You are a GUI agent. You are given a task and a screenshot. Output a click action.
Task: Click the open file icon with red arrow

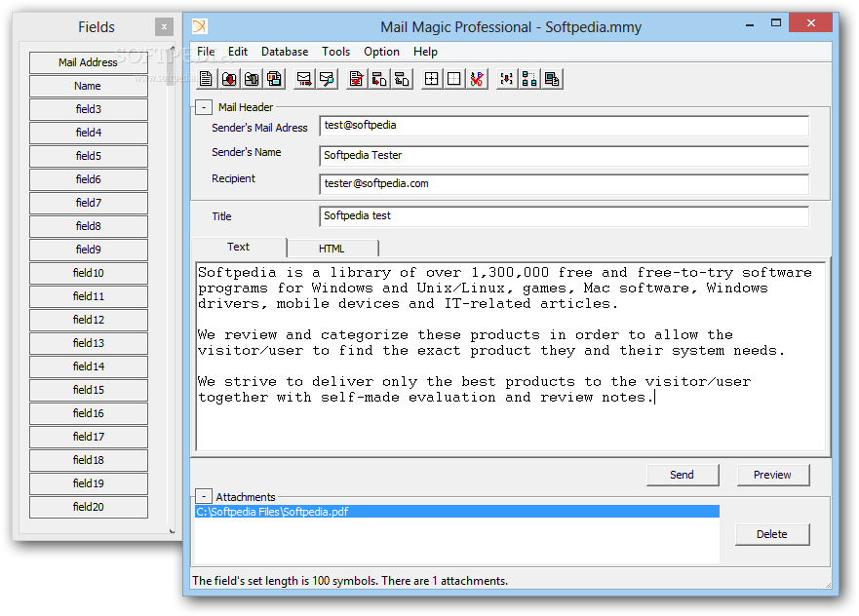pyautogui.click(x=229, y=79)
